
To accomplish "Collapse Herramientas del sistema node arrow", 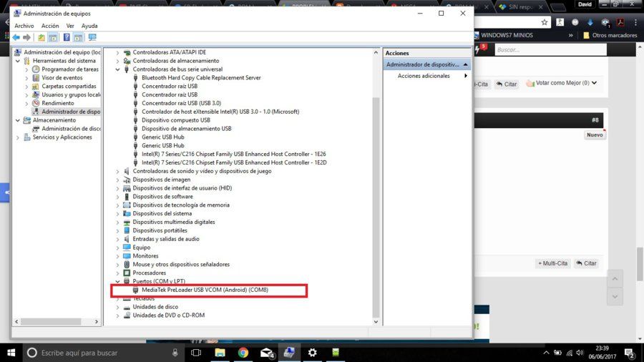I will (x=18, y=61).
